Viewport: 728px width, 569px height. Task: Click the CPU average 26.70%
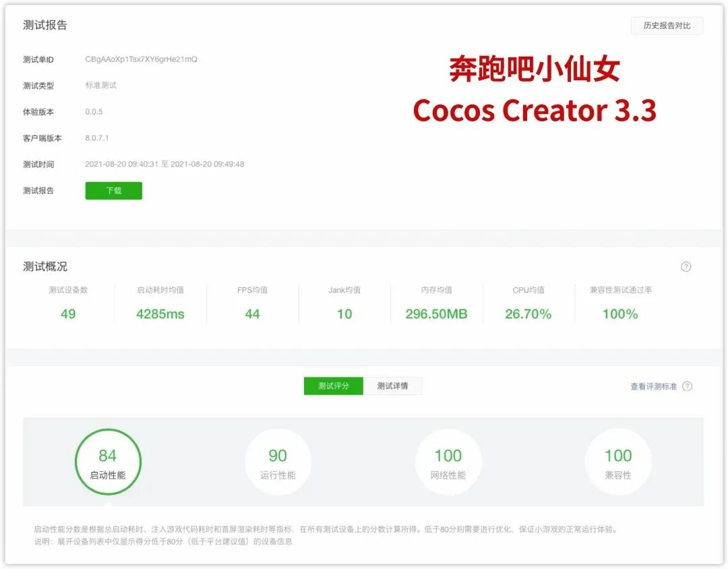528,314
